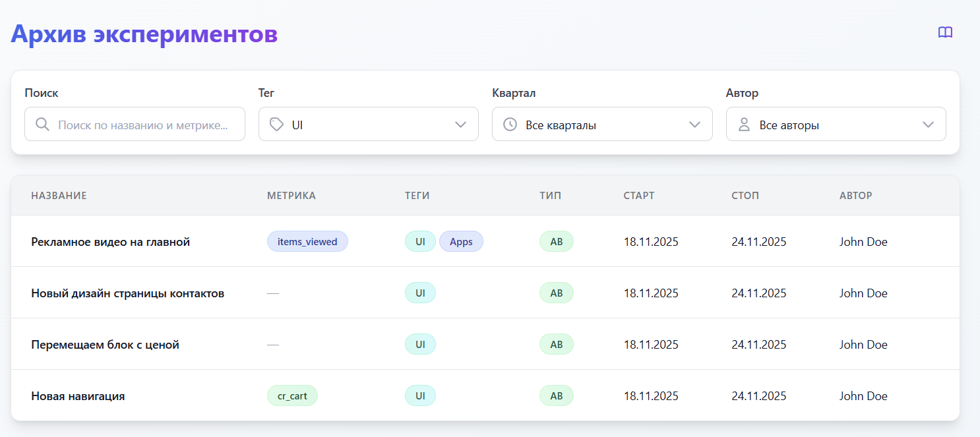Select the СТАРТ column header
980x437 pixels.
click(638, 196)
